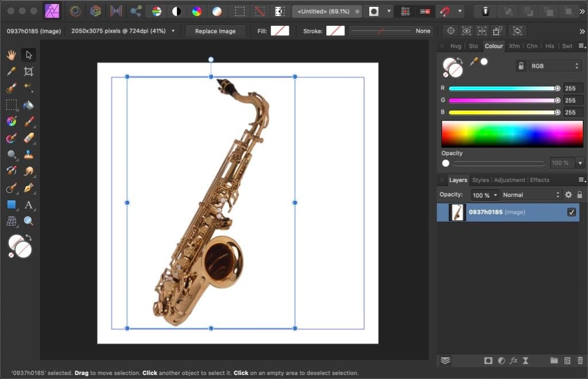
Task: Add a new adjustment layer
Action: click(501, 361)
